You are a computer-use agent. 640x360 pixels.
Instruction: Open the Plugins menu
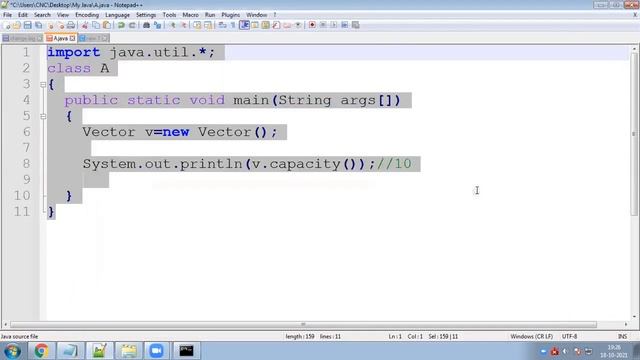231,15
